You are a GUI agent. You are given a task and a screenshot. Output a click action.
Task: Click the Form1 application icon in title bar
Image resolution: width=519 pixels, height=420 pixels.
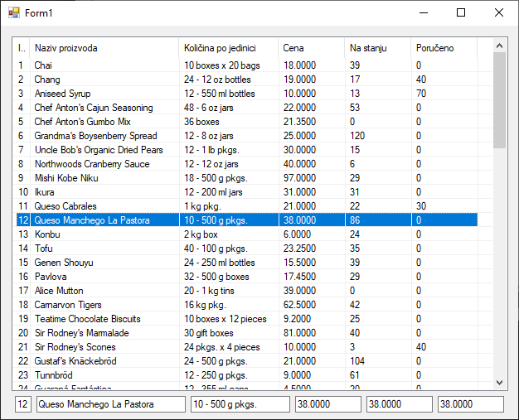[13, 12]
